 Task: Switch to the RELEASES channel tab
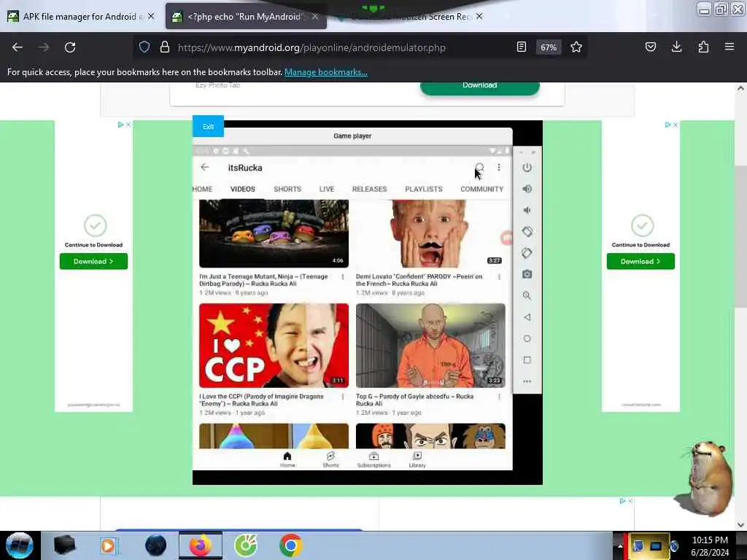tap(370, 189)
